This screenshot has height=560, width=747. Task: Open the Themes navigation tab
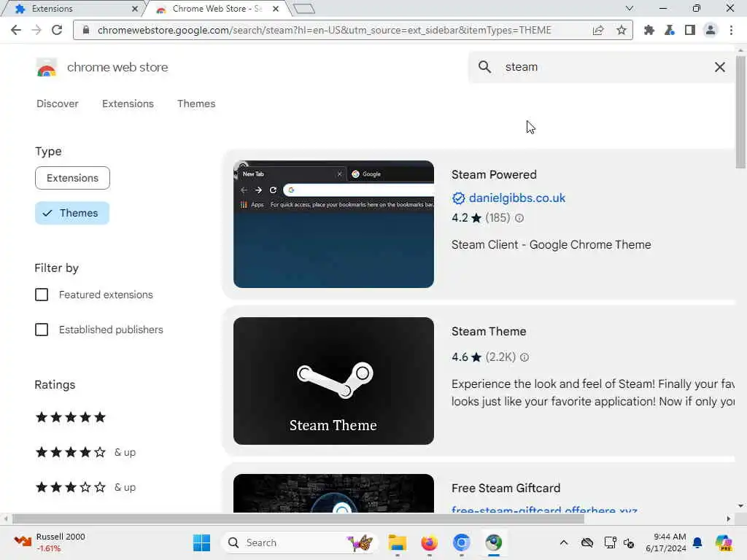coord(196,104)
